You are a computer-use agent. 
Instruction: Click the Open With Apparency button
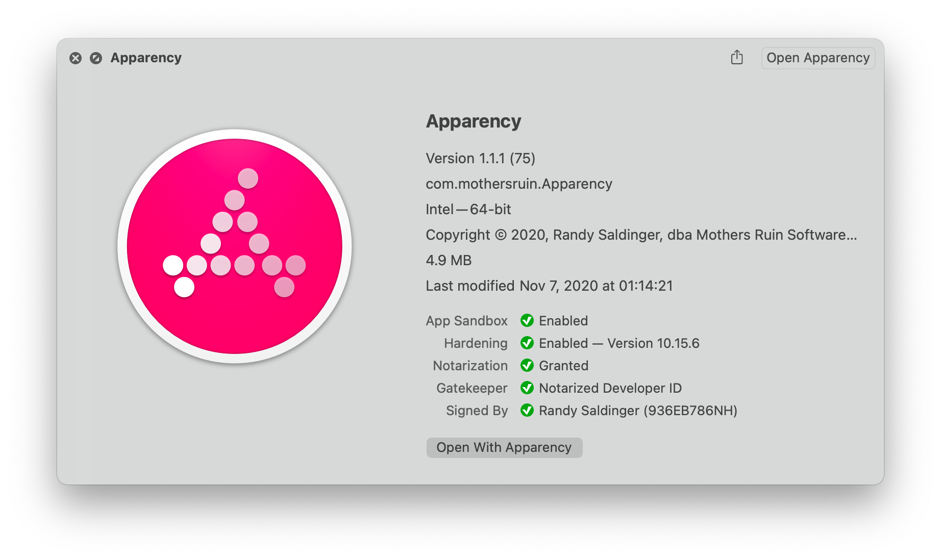point(504,447)
